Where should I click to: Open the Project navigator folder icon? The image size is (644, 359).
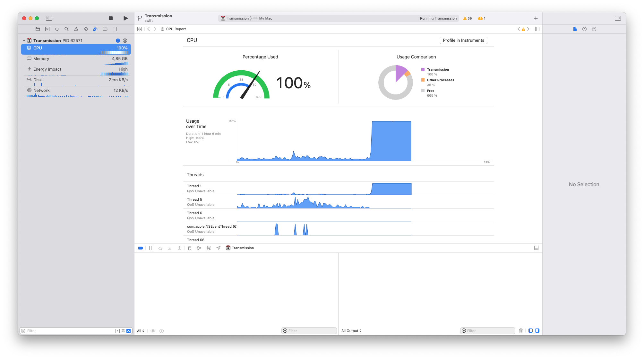coord(38,29)
